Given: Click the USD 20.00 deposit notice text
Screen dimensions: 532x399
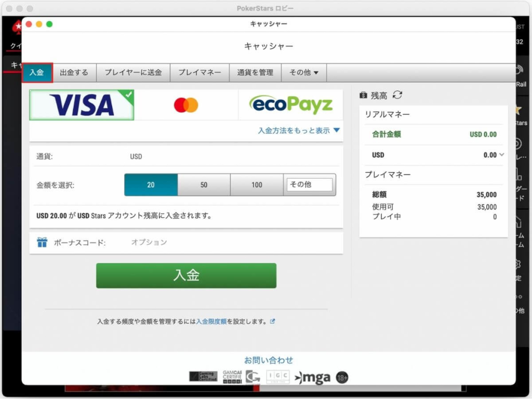Looking at the screenshot, I should pos(124,216).
